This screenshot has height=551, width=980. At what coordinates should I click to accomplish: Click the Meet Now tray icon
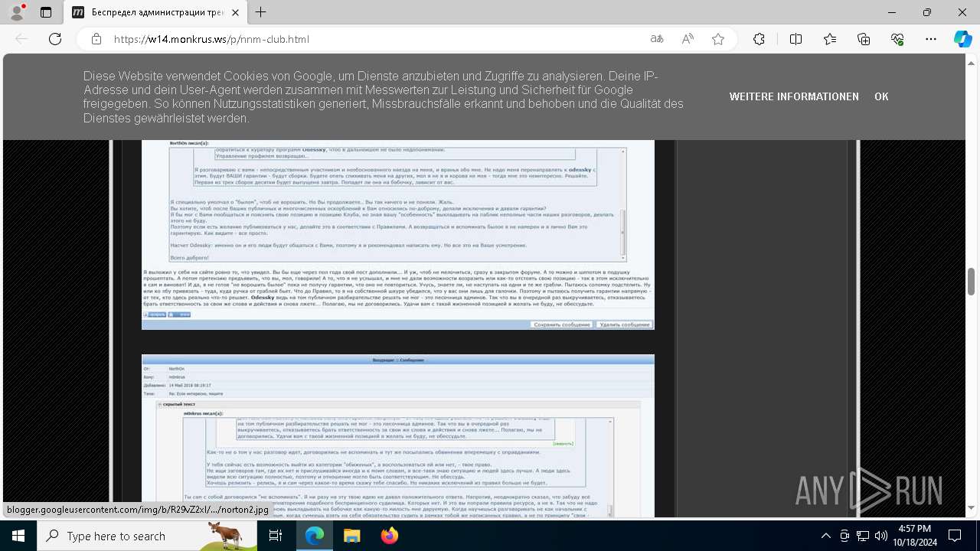tap(844, 536)
